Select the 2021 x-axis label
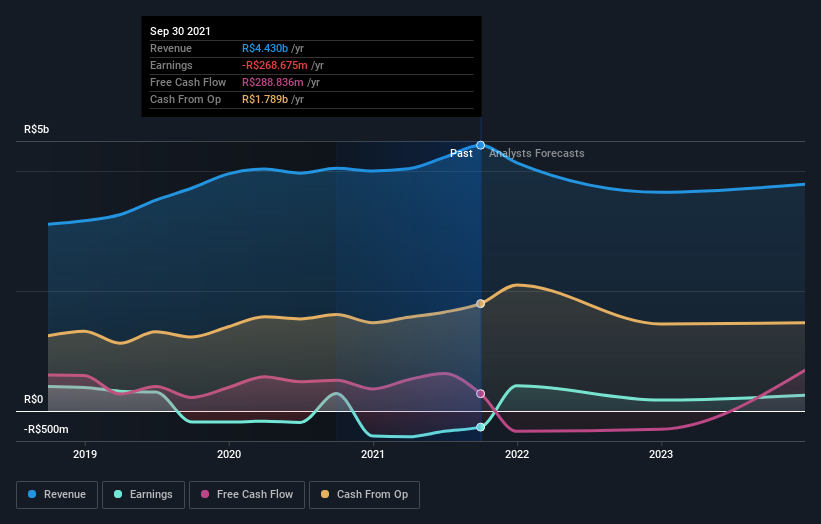Screen dimensions: 821x524 (x=373, y=454)
